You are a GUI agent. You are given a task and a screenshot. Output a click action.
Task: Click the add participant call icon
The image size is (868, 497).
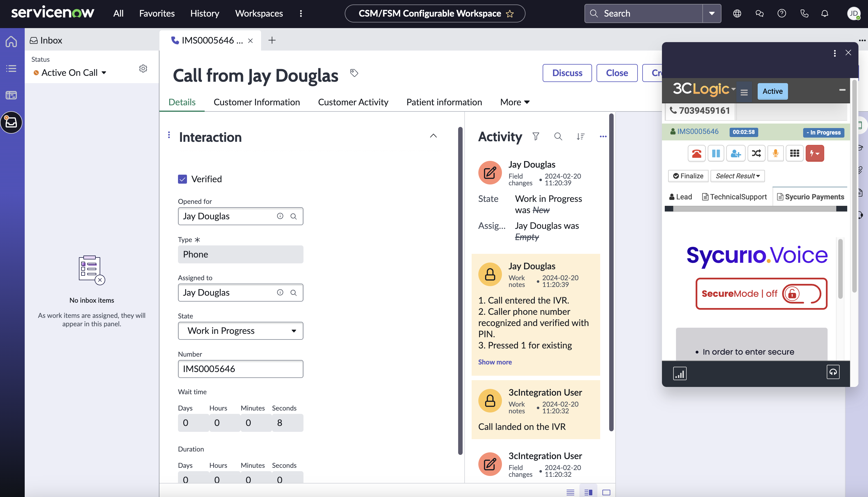[x=735, y=153]
